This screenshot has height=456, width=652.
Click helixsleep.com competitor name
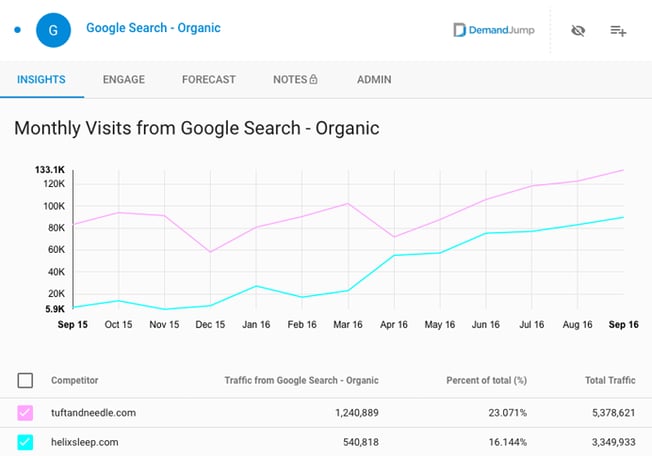(x=85, y=442)
